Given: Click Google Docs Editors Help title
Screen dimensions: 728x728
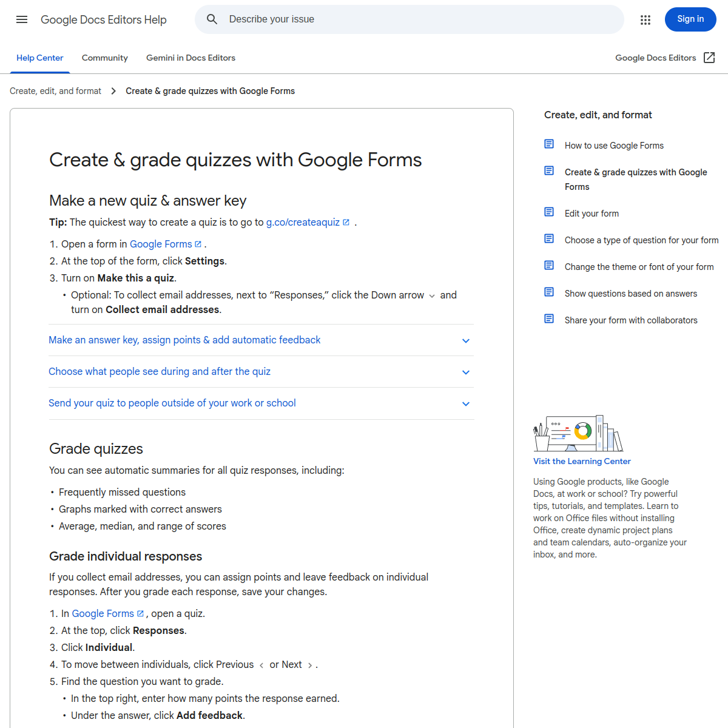Looking at the screenshot, I should point(104,20).
